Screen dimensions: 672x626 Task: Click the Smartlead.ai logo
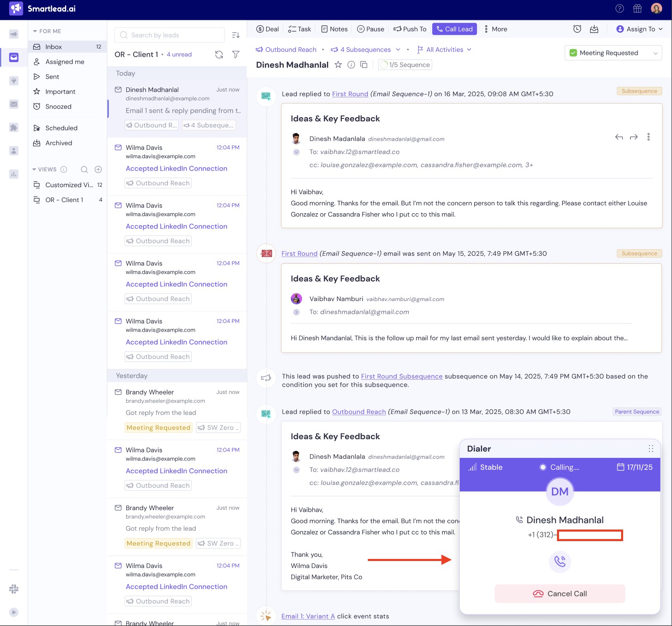tap(42, 9)
